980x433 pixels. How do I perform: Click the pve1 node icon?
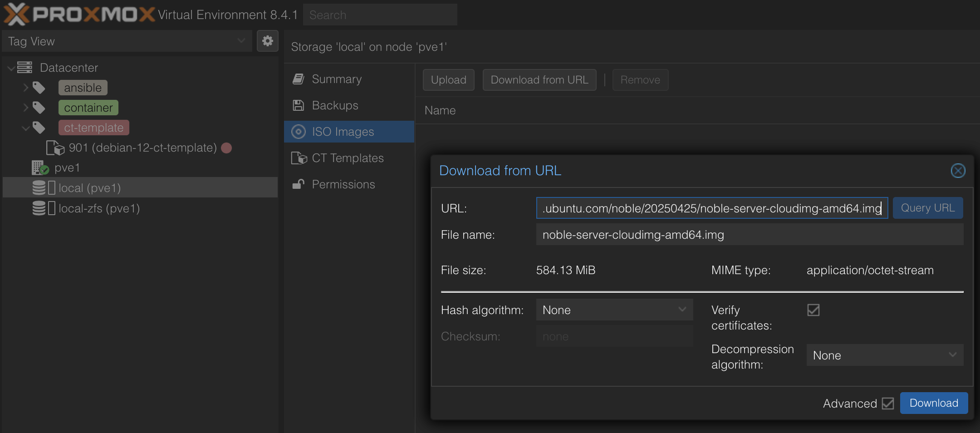coord(40,168)
